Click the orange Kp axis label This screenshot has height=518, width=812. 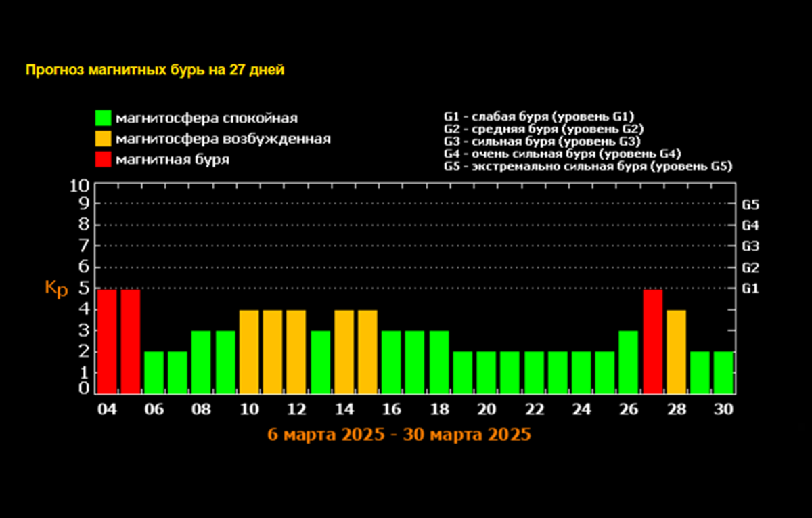pyautogui.click(x=56, y=288)
